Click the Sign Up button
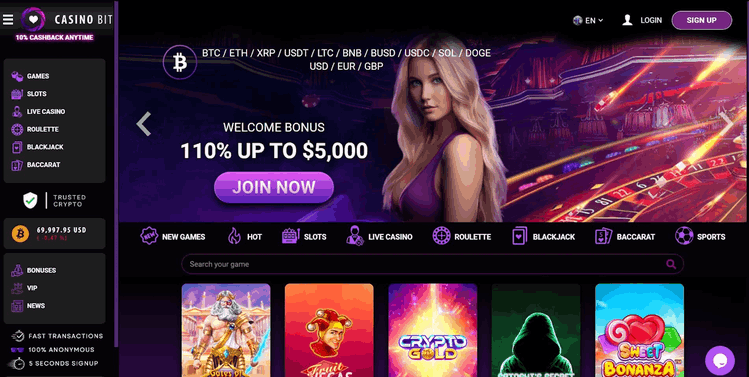 (x=702, y=20)
